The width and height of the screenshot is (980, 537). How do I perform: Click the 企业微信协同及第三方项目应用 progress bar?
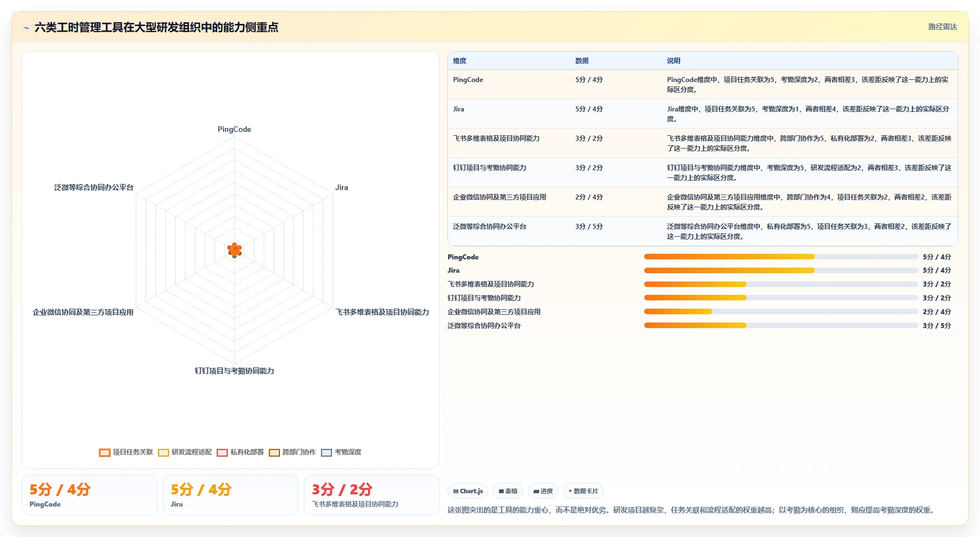[781, 311]
